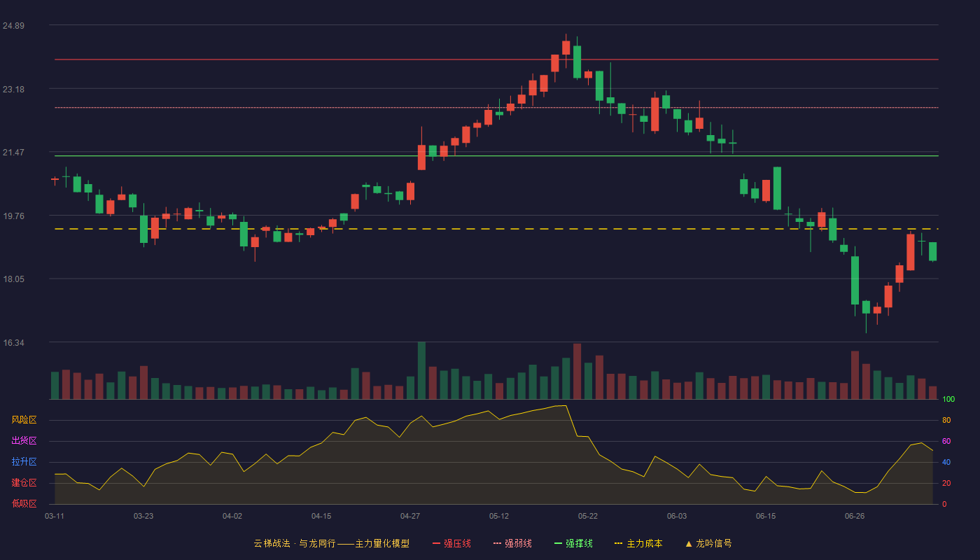This screenshot has width=980, height=560.
Task: Click the orange 80 indicator axis value
Action: (946, 420)
